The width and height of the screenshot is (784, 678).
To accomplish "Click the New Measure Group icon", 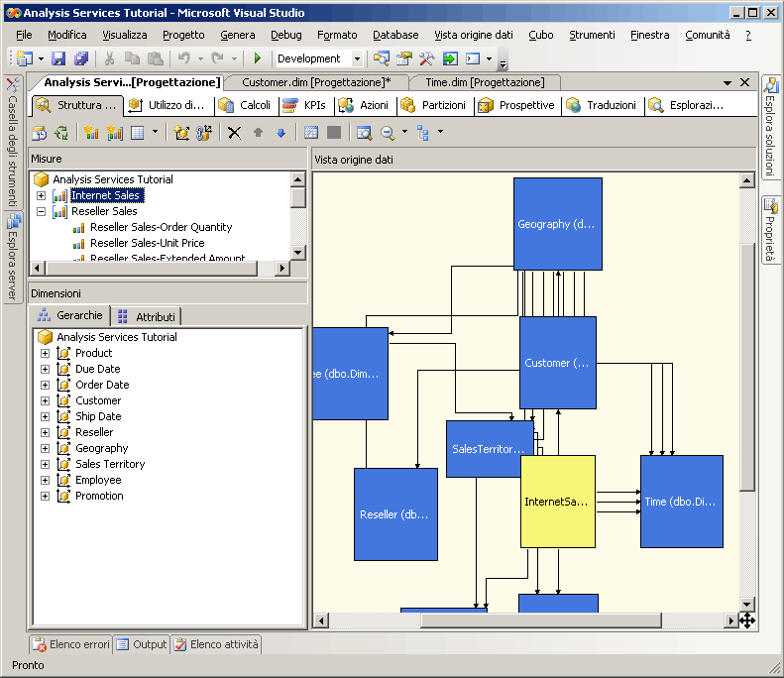I will [115, 133].
